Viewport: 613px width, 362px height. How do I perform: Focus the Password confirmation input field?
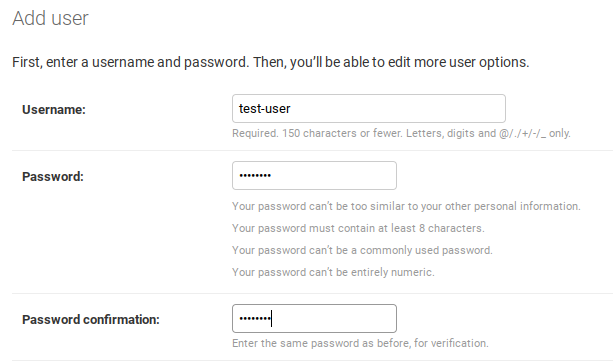314,319
